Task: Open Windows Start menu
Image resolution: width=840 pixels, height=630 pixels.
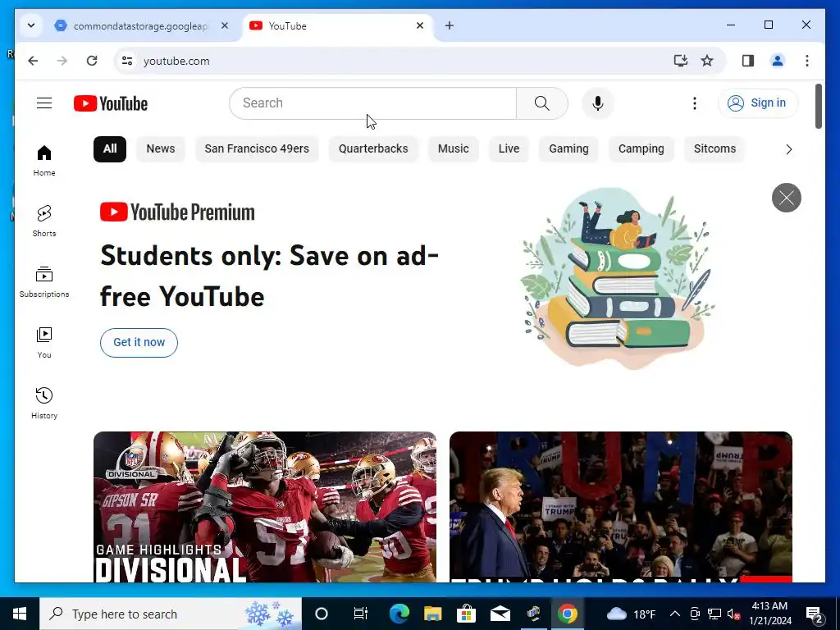Action: click(20, 614)
